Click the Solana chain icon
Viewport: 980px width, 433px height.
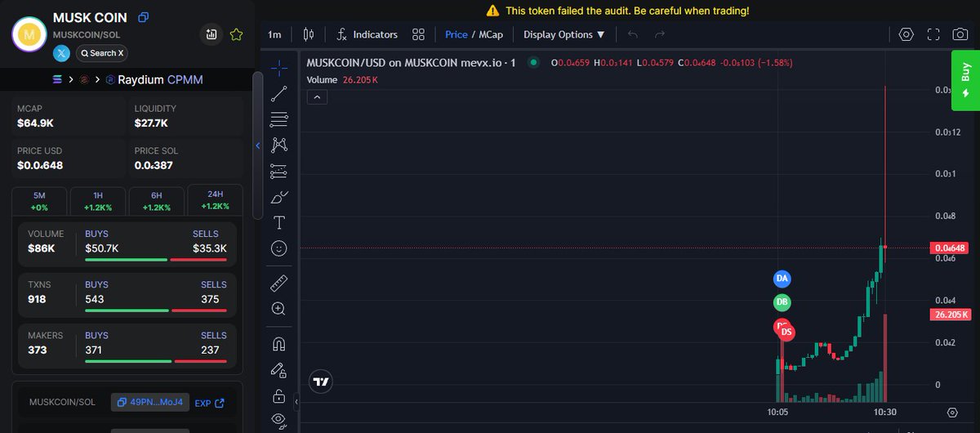pos(57,79)
